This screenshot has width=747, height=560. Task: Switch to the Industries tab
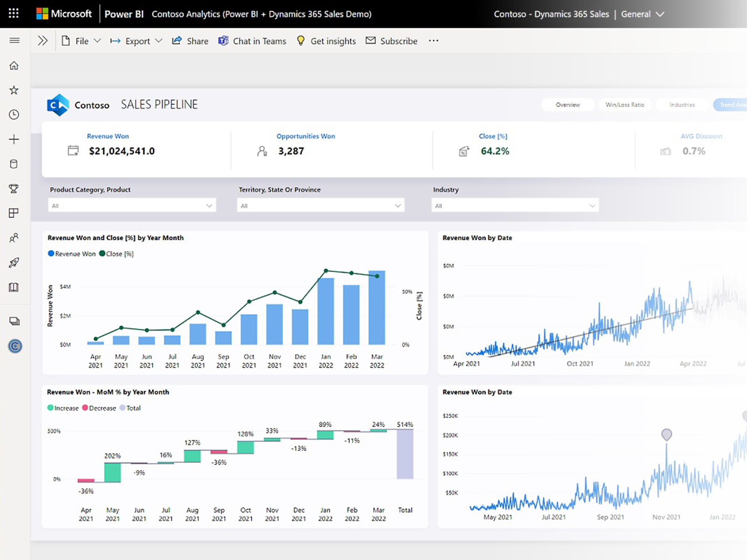pos(682,105)
